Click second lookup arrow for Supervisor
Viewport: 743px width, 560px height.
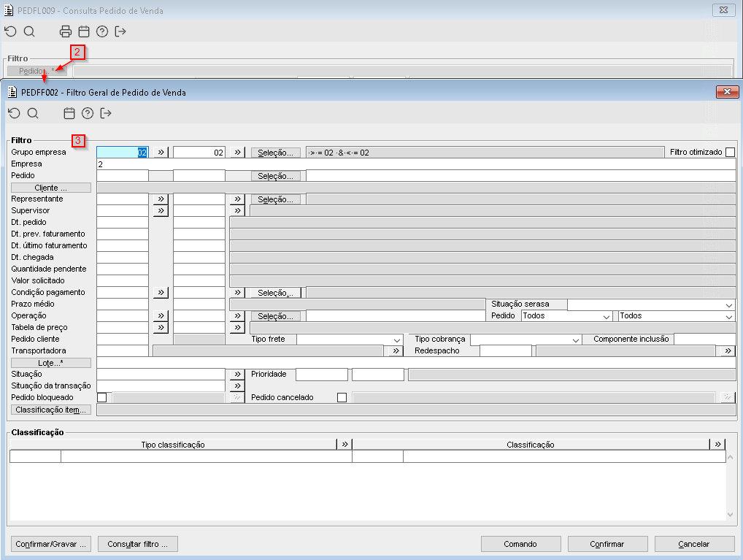click(x=237, y=210)
